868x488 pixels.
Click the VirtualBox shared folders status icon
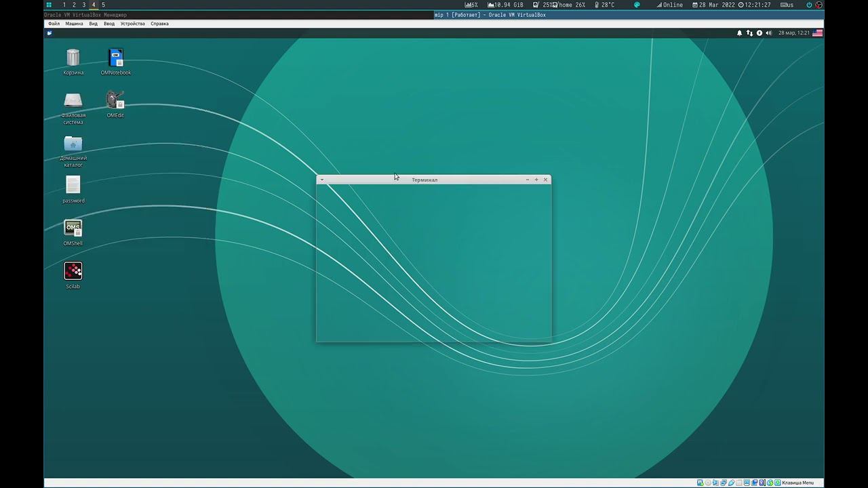point(739,483)
